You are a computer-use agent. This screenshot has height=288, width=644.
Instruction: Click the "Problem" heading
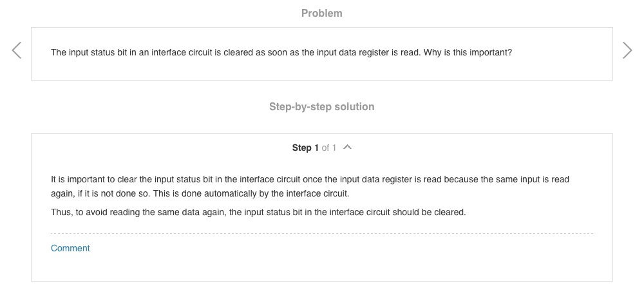coord(321,13)
